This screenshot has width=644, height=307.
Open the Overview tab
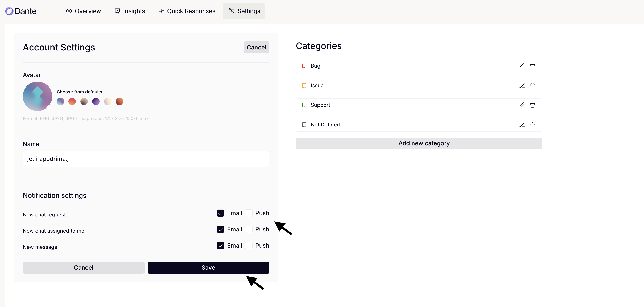click(x=83, y=11)
